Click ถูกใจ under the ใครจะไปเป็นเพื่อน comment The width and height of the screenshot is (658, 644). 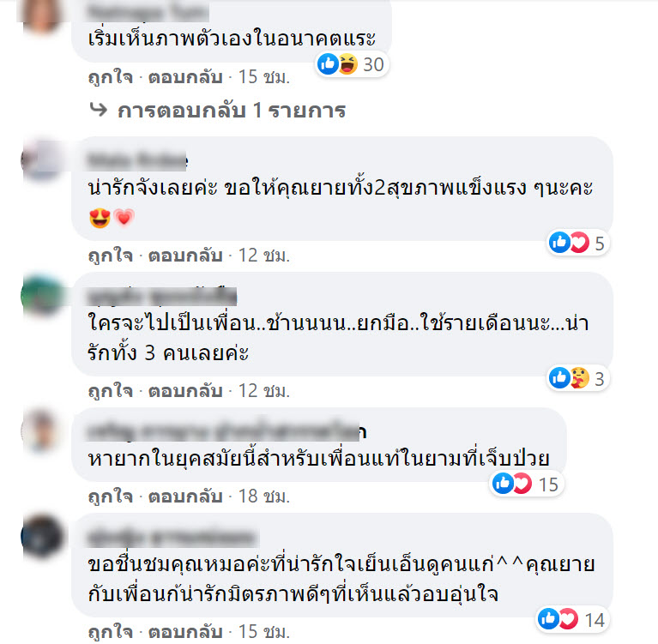(x=111, y=391)
